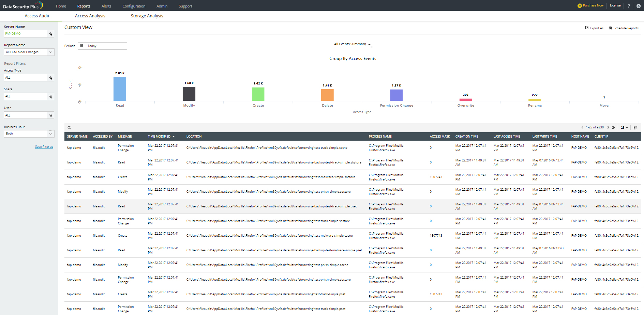
Task: Open the 25 rows-per-page dropdown
Action: (624, 128)
